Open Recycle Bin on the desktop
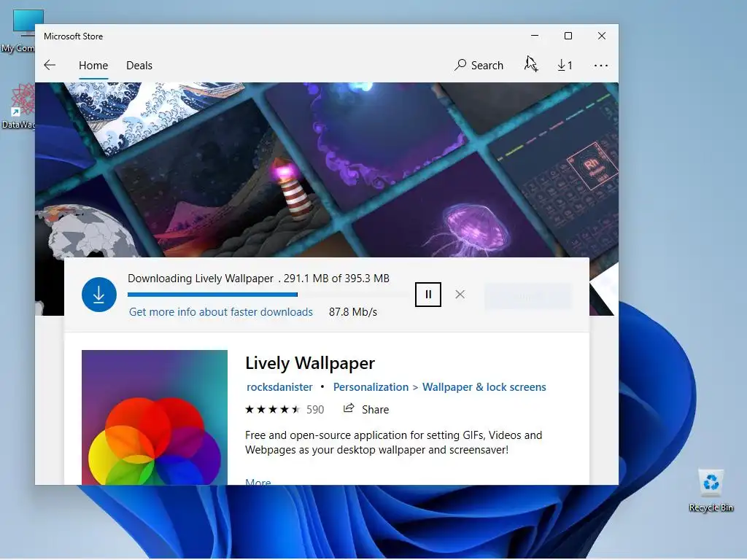The image size is (747, 560). click(x=711, y=491)
